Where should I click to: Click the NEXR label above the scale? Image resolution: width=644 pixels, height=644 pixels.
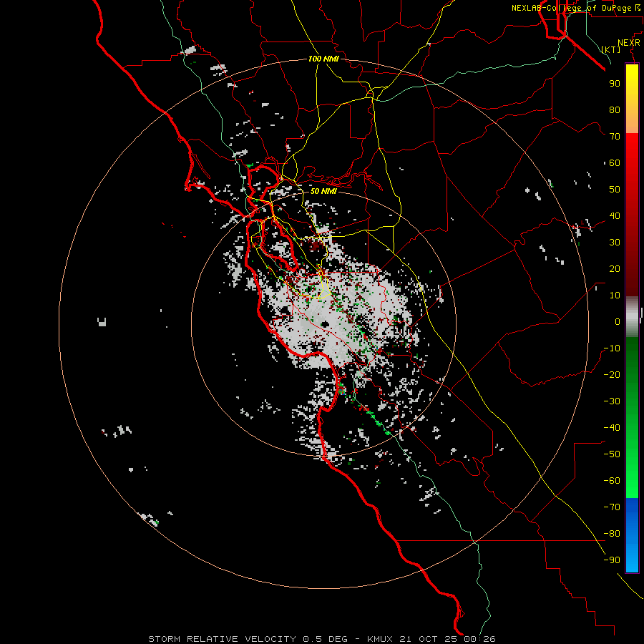tap(629, 43)
